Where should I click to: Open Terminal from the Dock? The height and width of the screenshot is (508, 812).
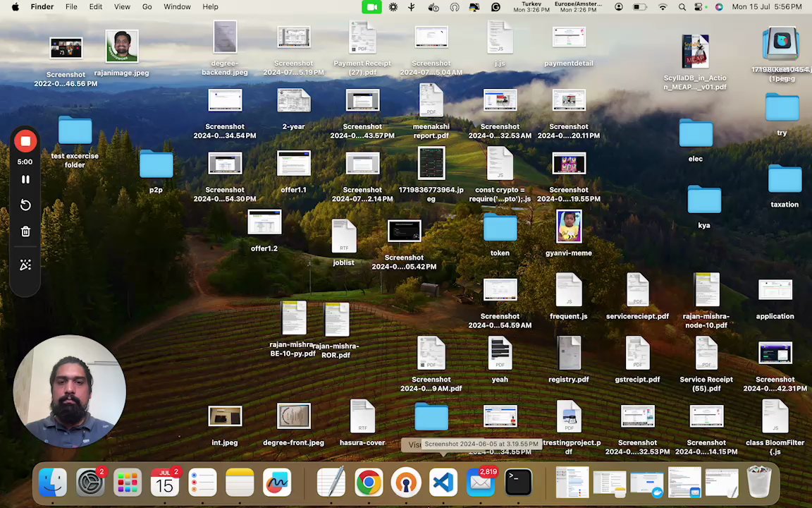518,483
